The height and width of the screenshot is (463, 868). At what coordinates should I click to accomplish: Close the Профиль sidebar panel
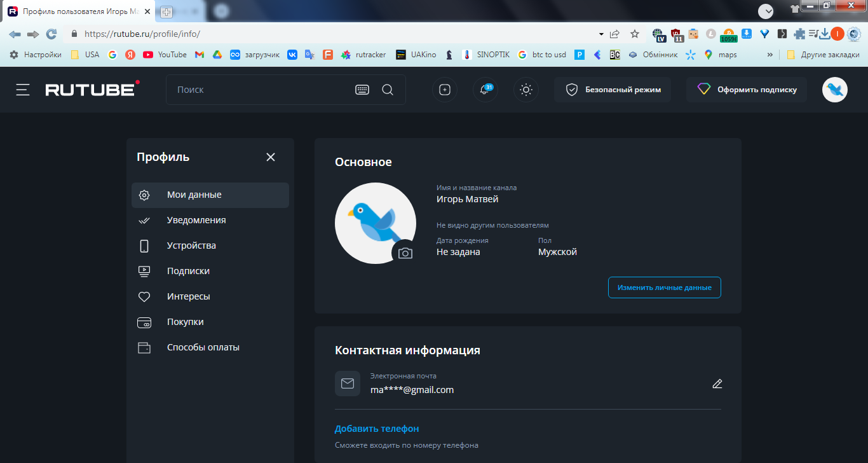(x=271, y=157)
